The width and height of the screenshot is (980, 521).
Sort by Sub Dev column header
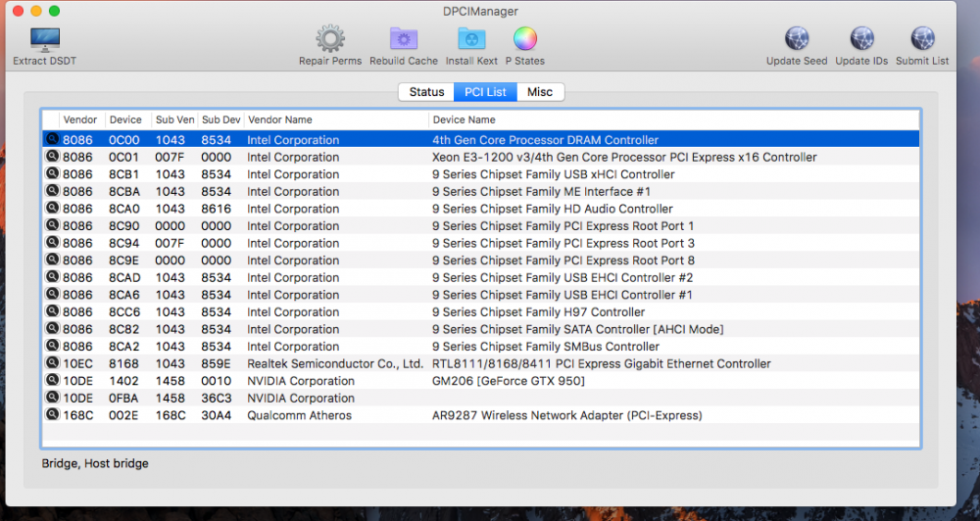point(221,119)
